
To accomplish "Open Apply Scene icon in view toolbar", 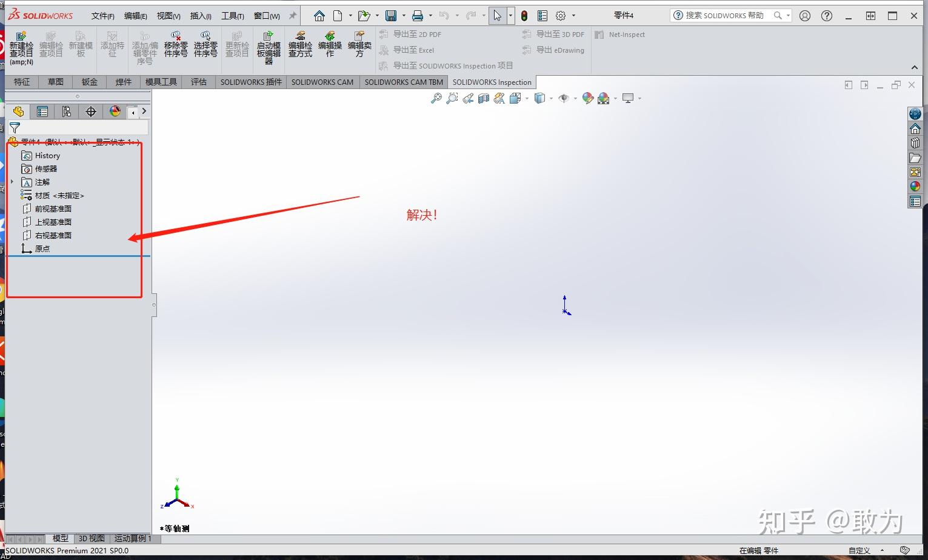I will point(603,98).
